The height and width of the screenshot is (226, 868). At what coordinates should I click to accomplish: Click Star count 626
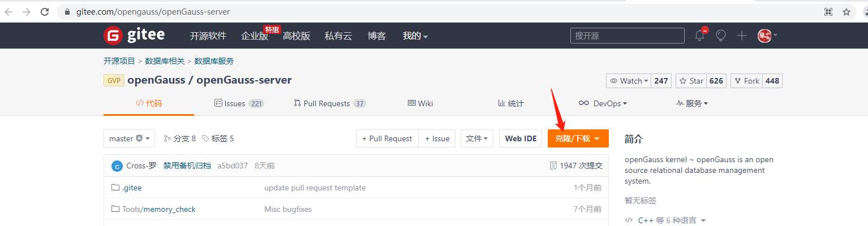(716, 81)
